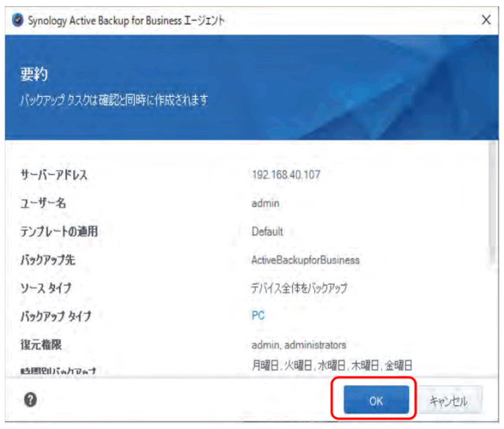The width and height of the screenshot is (504, 429).
Task: Open help via the question mark icon
Action: click(x=31, y=400)
